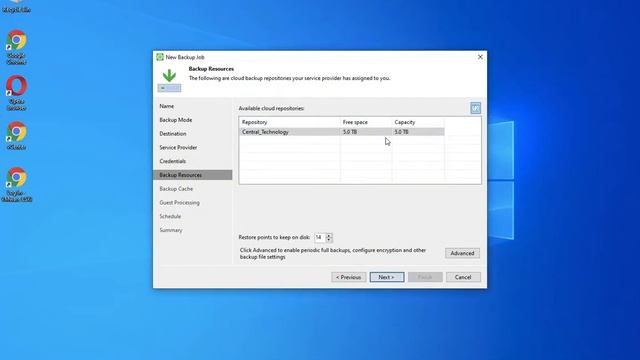Click the Repository column header
Screen dimensions: 640x360
(289, 122)
